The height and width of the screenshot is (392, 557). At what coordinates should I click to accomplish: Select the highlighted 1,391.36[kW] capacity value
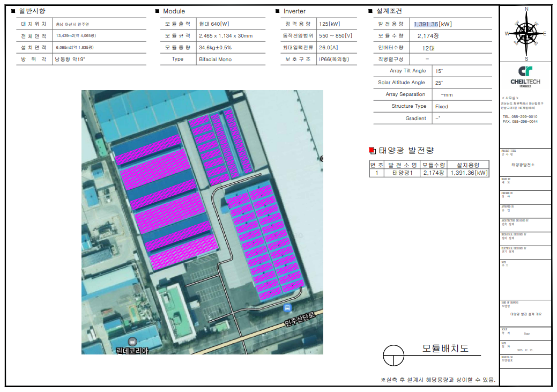[433, 24]
